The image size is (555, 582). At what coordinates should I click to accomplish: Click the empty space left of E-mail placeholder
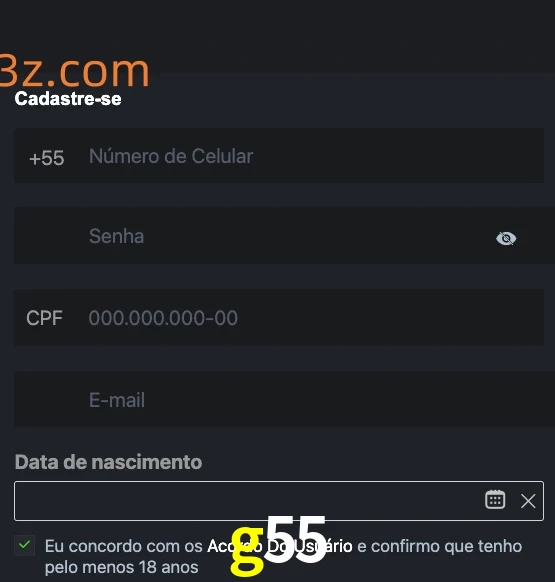(x=51, y=400)
